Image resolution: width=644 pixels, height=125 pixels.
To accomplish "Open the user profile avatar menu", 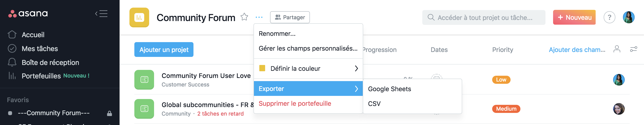I will (x=629, y=17).
